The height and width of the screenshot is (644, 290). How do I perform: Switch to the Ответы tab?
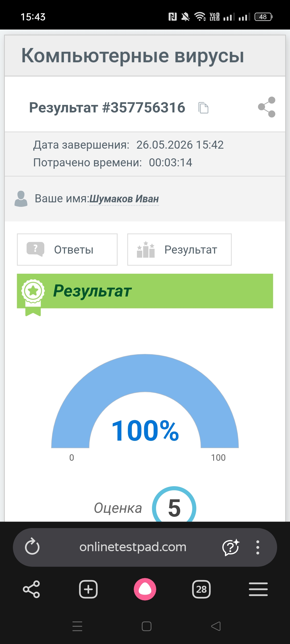click(x=67, y=250)
